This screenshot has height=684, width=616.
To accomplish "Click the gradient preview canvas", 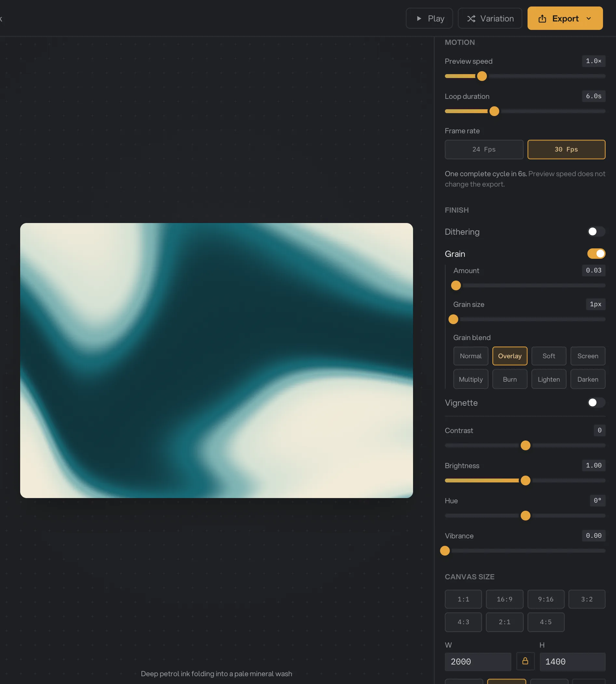I will (216, 360).
